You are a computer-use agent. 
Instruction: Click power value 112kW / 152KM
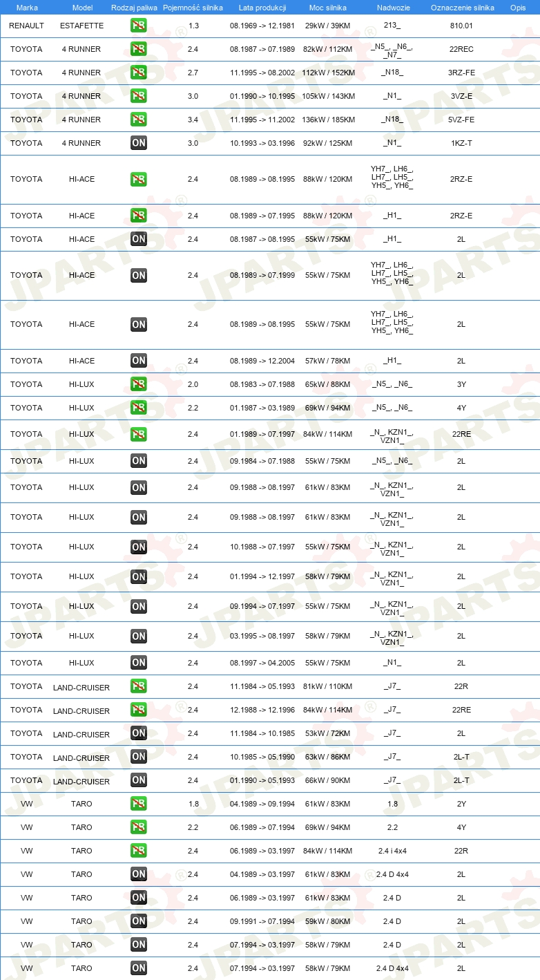point(328,73)
